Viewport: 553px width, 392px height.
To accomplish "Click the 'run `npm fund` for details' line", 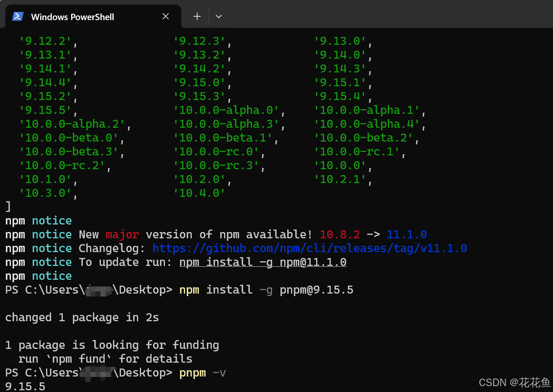I will click(x=105, y=359).
